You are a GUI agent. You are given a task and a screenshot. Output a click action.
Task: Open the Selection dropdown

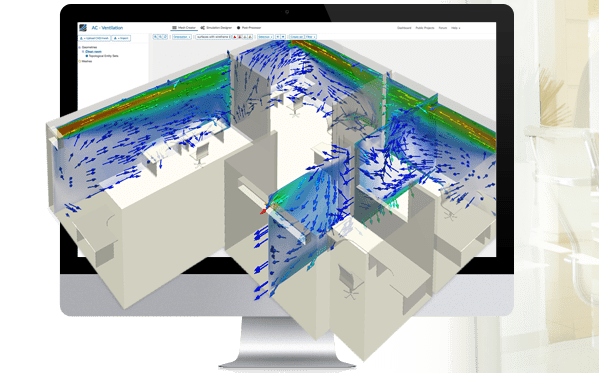pos(265,37)
